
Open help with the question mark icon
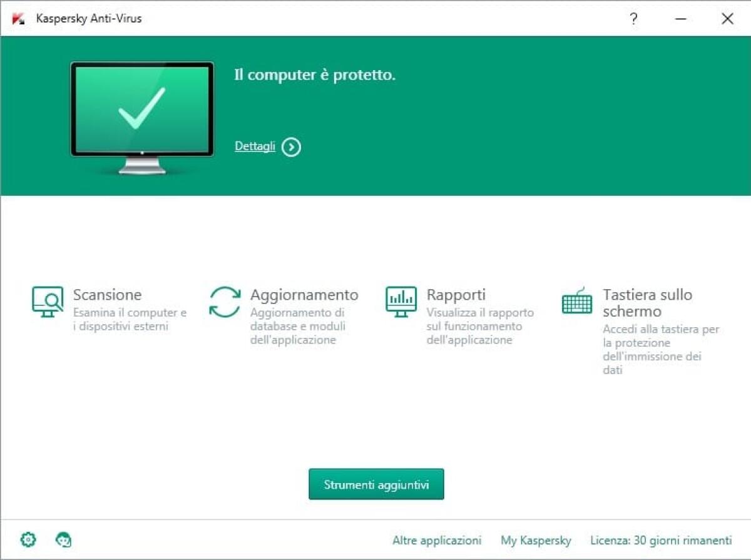(x=633, y=19)
